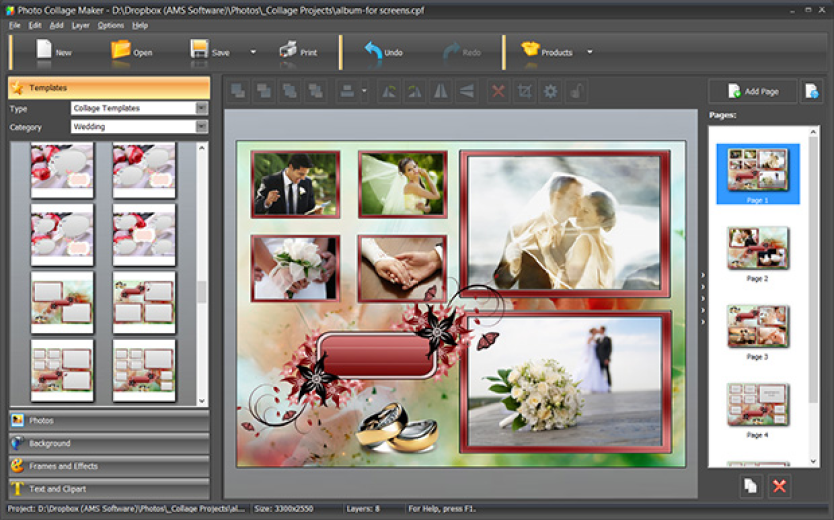Click the gear settings icon in layer toolbar
The image size is (834, 520).
(550, 92)
